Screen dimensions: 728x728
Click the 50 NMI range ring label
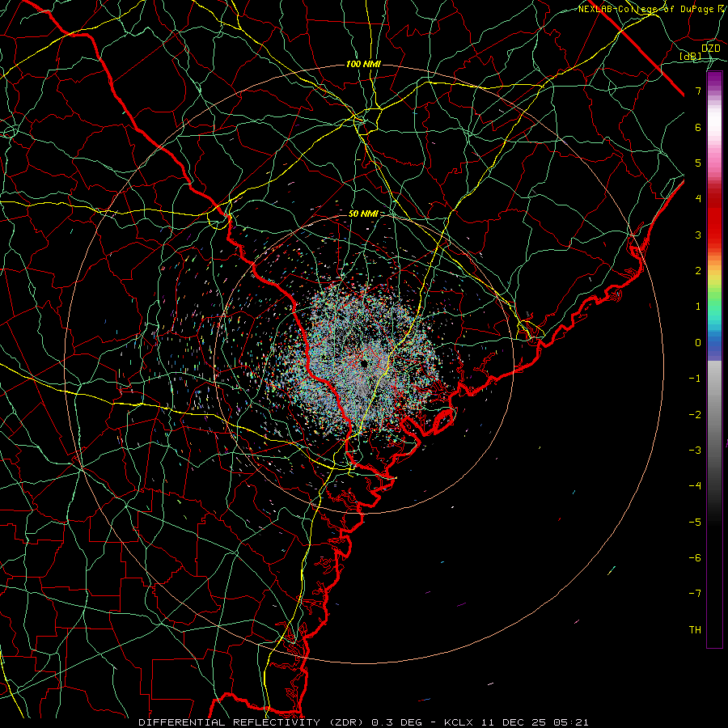[x=363, y=214]
